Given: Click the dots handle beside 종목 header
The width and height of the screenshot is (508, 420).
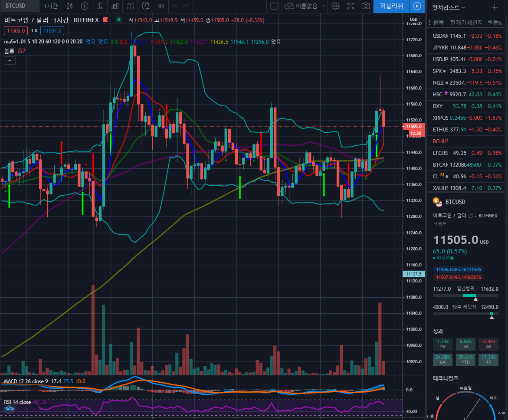Looking at the screenshot, I should 429,23.
